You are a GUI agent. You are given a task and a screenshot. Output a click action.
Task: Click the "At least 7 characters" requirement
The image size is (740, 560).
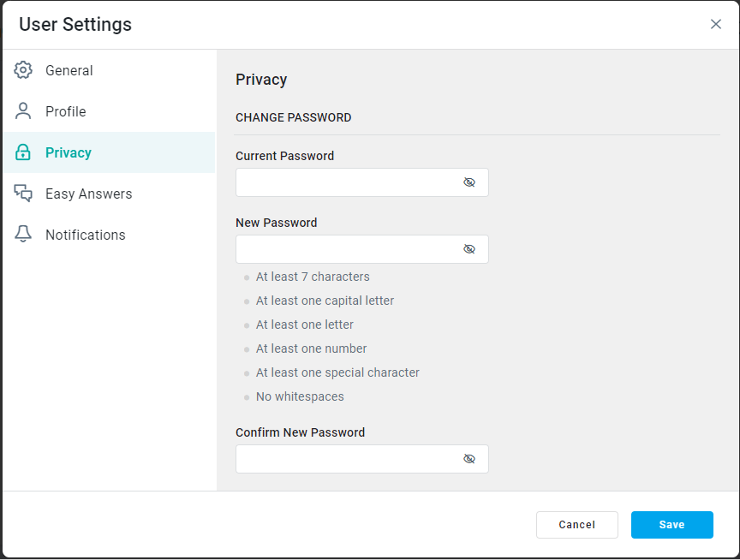tap(313, 277)
